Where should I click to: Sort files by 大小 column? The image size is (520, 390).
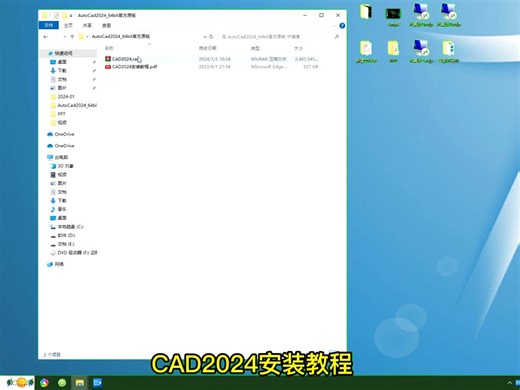click(298, 48)
